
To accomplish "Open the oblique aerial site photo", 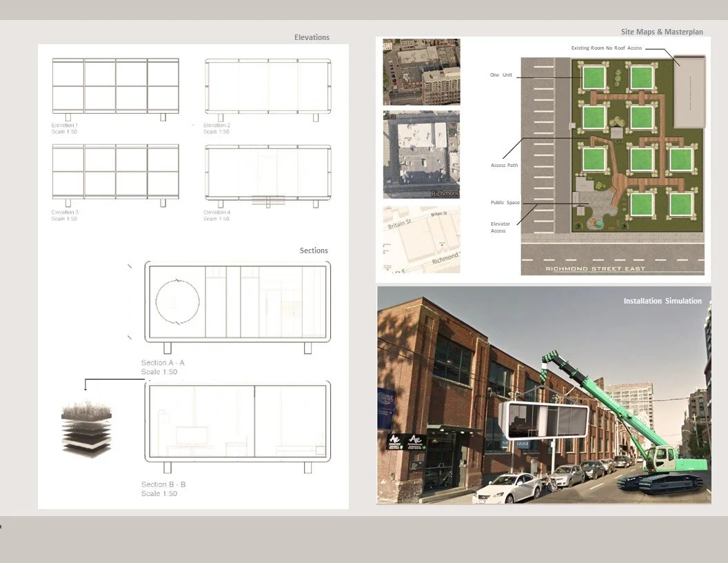I will pos(421,72).
